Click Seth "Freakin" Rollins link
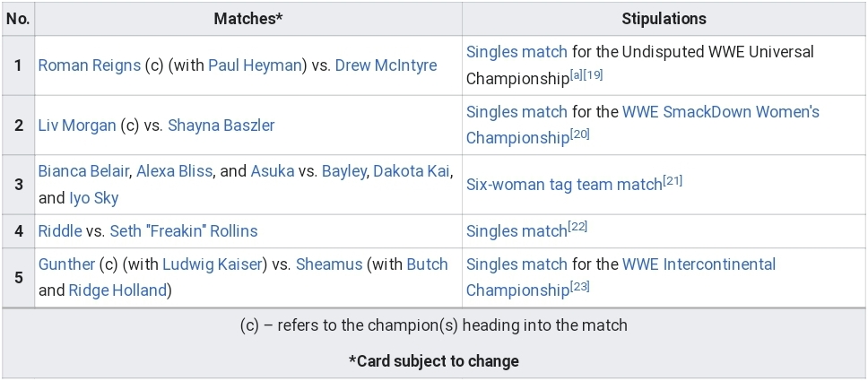Image resolution: width=868 pixels, height=381 pixels. point(183,231)
